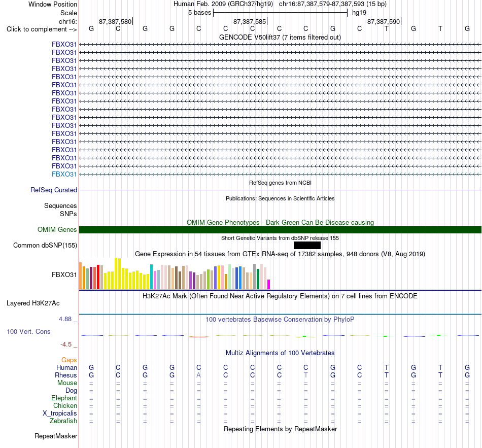Click the Sequences track label
Viewport: 482px width, 448px height.
pyautogui.click(x=60, y=205)
